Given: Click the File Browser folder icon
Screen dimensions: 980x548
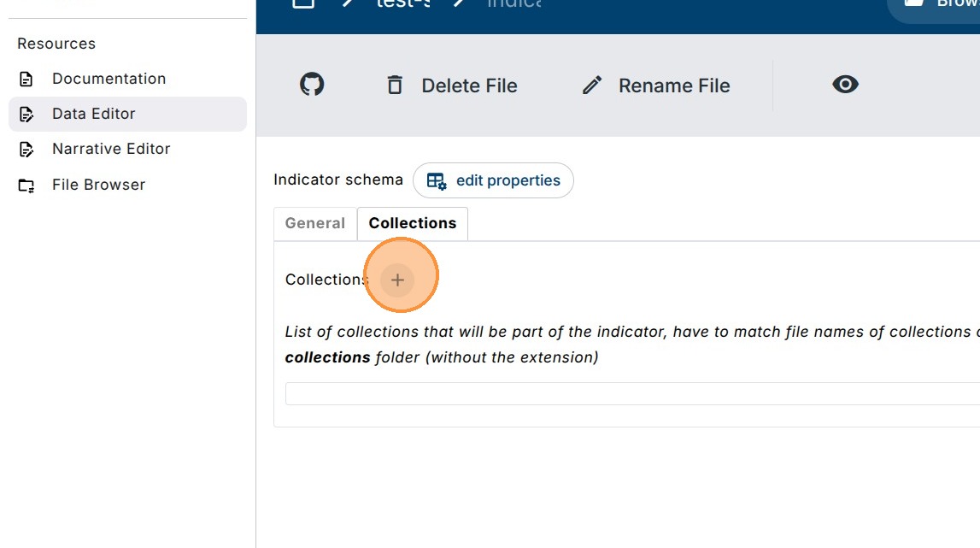Looking at the screenshot, I should [26, 186].
